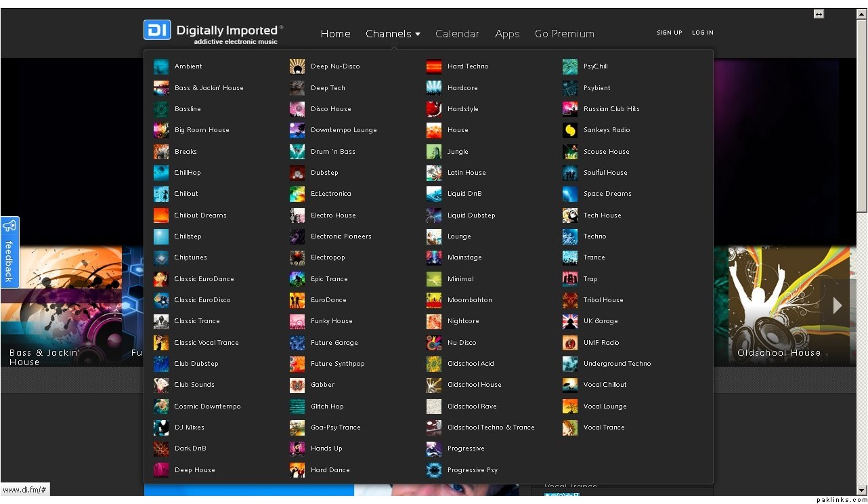Open the feedback side tab
This screenshot has height=504, width=868.
coord(9,252)
